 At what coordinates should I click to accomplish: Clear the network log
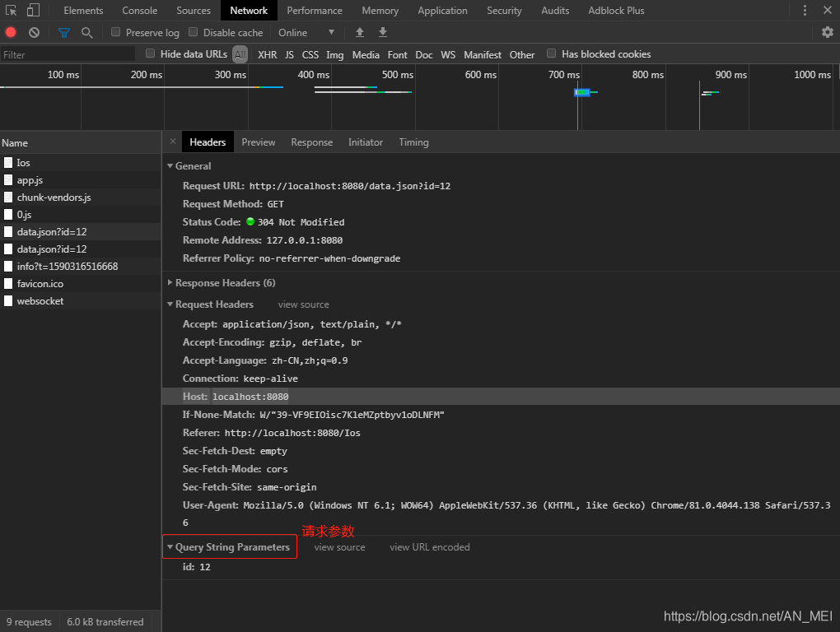(35, 33)
